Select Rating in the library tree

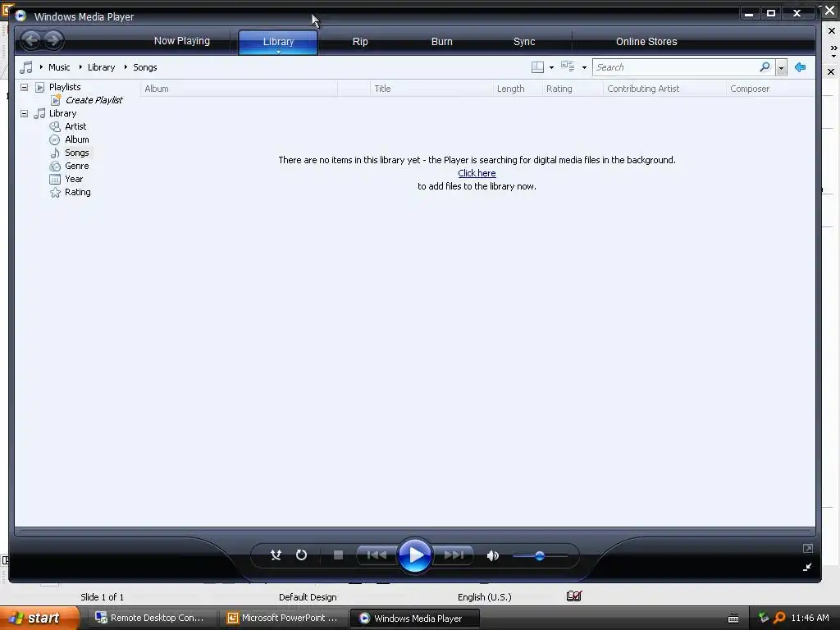pos(78,192)
